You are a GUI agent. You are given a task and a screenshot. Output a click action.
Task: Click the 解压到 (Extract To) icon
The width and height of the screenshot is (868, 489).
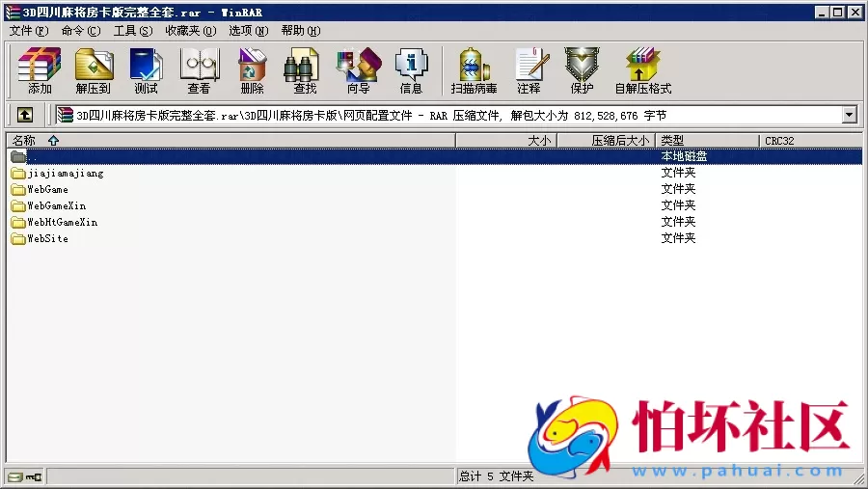[x=93, y=70]
